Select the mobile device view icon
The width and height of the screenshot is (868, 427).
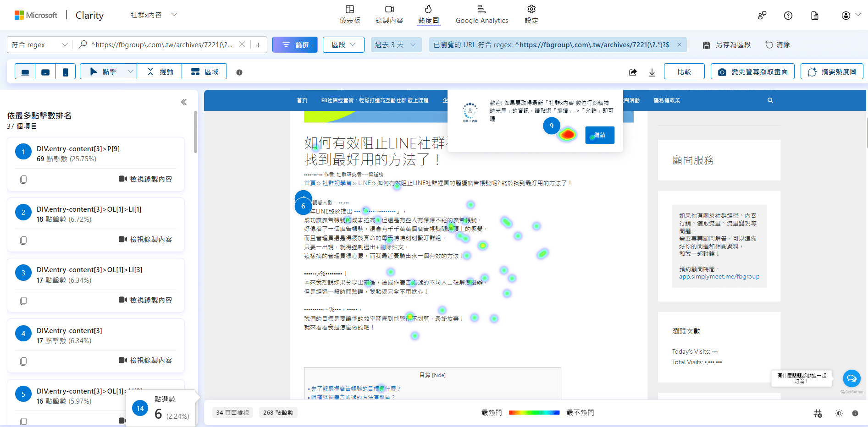coord(65,71)
